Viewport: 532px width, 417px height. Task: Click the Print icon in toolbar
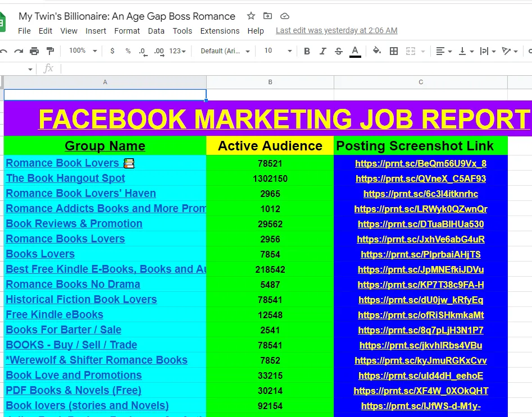pos(34,51)
